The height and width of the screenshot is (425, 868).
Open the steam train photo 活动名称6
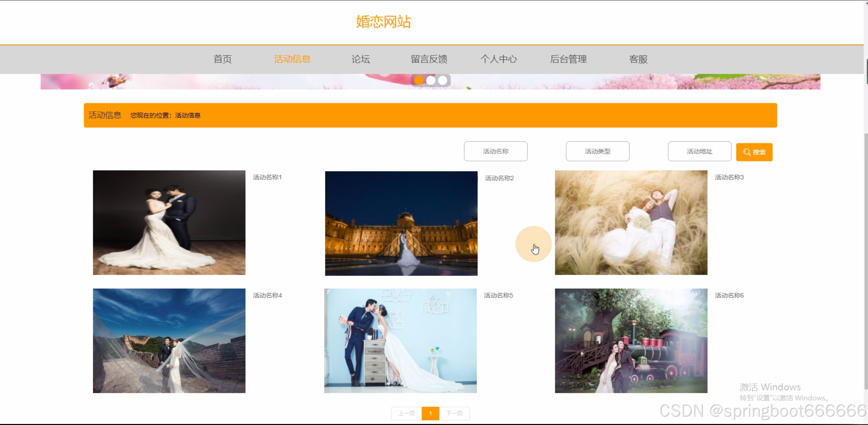point(631,340)
